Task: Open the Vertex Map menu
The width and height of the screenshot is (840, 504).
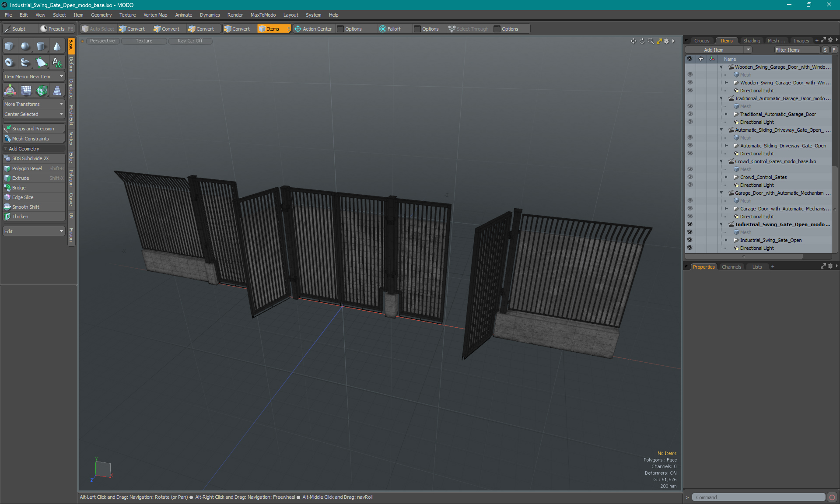Action: coord(155,15)
